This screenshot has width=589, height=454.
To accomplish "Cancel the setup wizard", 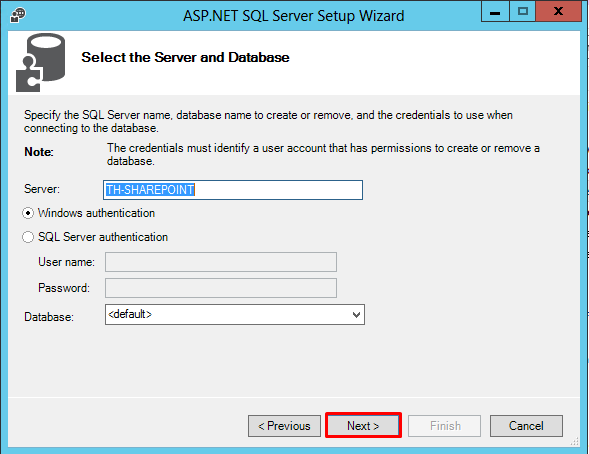I will [x=526, y=426].
